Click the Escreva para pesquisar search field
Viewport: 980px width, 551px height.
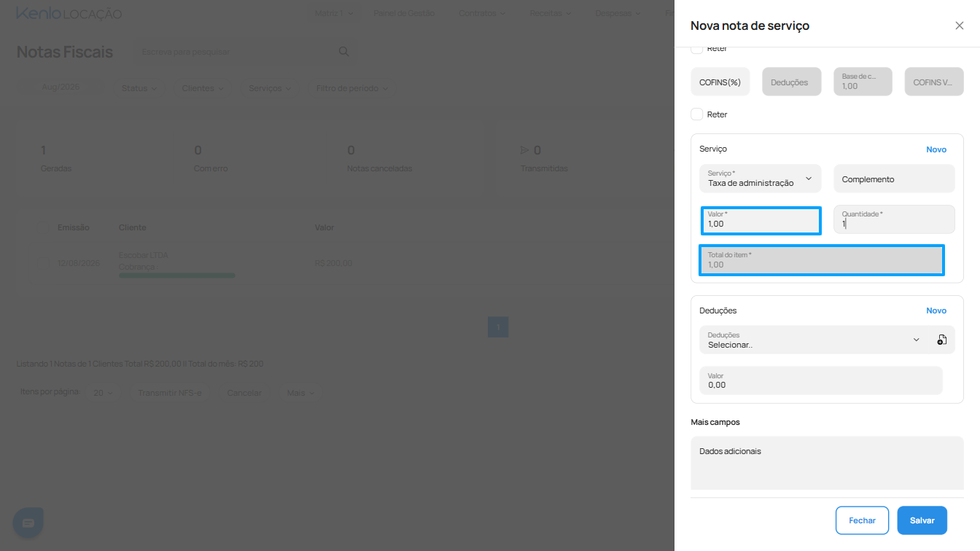pos(235,52)
